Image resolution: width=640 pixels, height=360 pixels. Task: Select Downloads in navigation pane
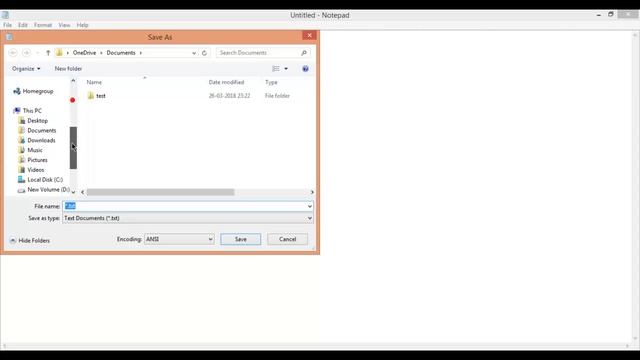pos(37,140)
